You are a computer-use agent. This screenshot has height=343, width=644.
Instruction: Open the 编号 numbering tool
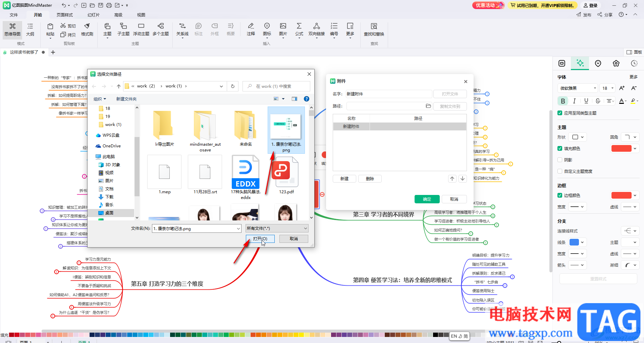tap(334, 29)
